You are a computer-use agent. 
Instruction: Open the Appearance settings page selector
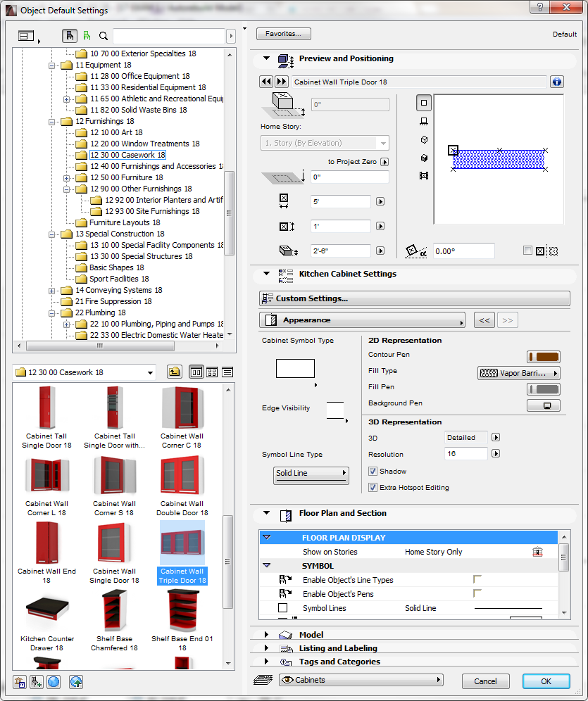pyautogui.click(x=361, y=320)
